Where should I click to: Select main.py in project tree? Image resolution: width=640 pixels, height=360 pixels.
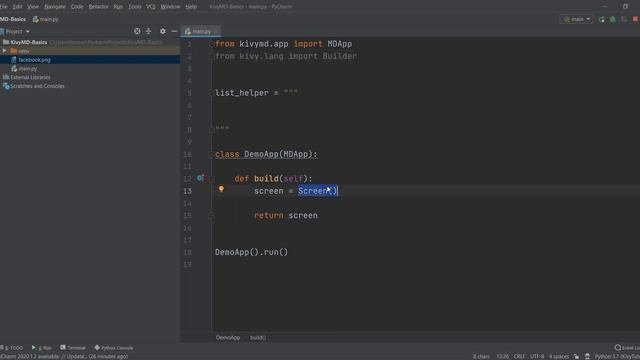point(27,69)
